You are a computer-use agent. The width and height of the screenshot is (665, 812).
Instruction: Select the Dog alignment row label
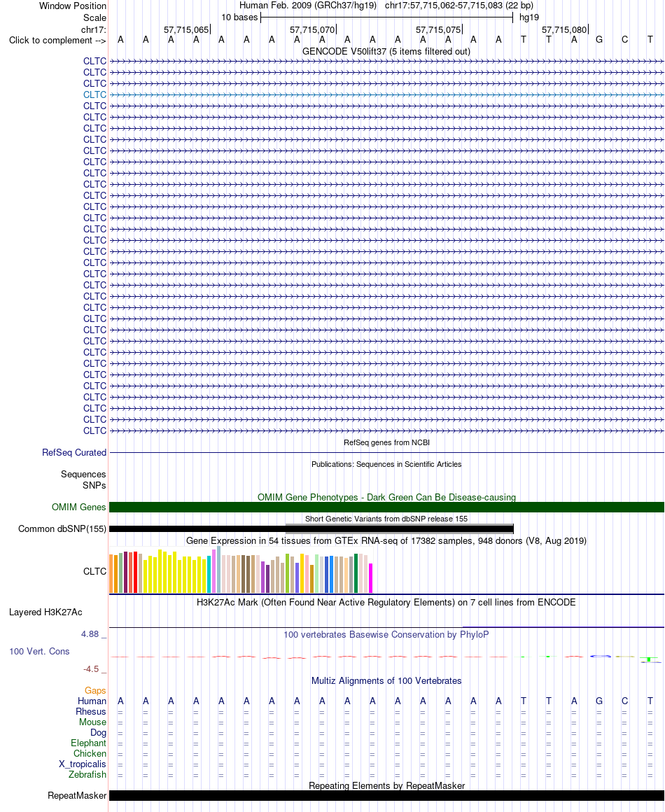99,733
